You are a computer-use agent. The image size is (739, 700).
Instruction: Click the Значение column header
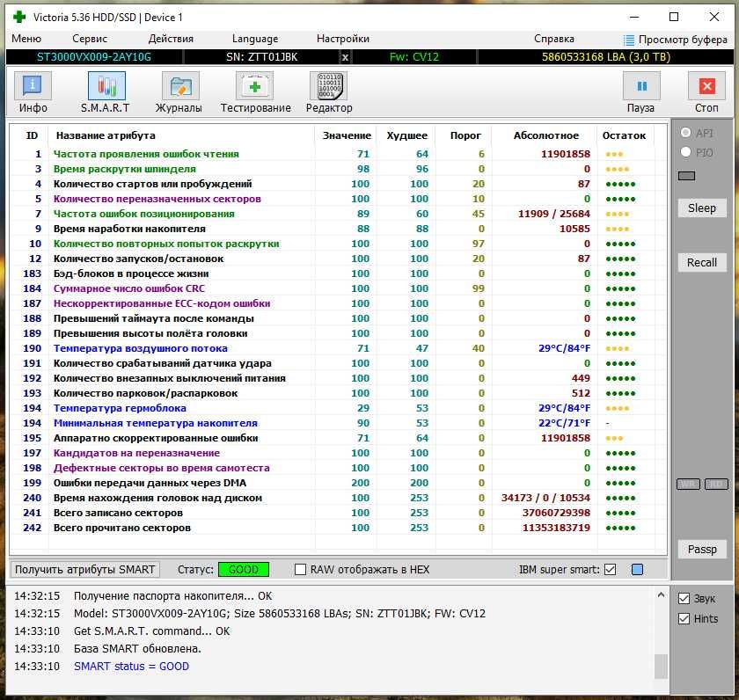click(x=347, y=135)
